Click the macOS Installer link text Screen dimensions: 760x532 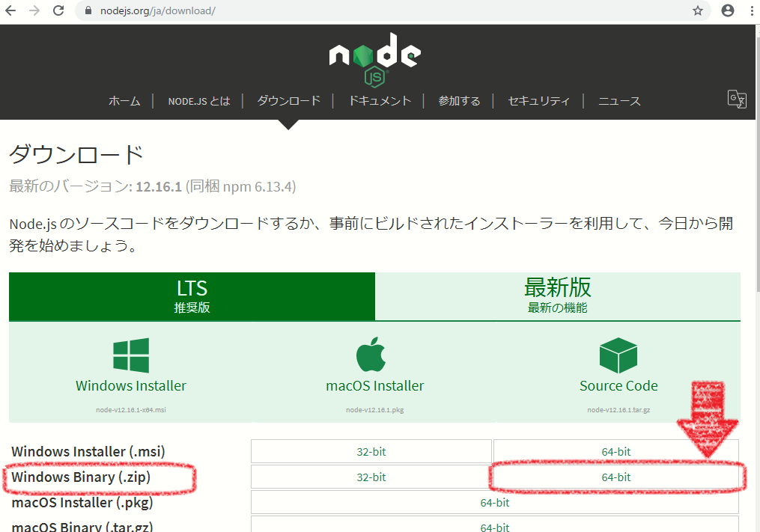coord(374,385)
